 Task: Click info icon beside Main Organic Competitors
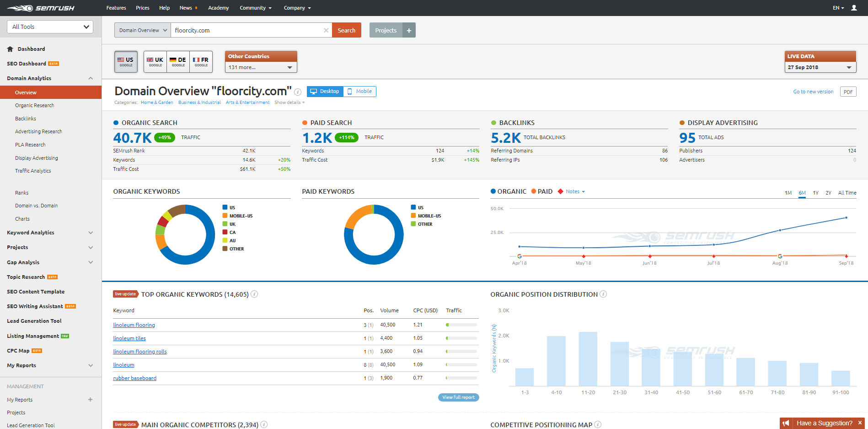264,425
